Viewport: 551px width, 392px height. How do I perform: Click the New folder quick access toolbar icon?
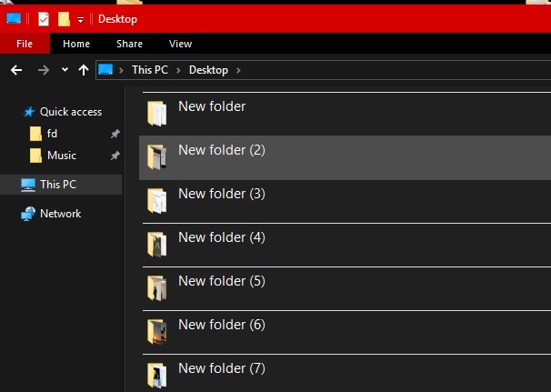64,19
